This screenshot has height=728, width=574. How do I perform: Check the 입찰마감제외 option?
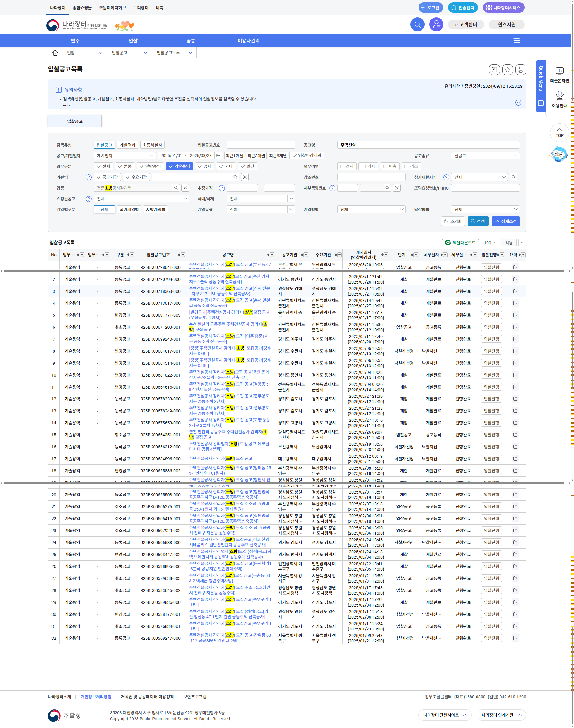(x=307, y=156)
